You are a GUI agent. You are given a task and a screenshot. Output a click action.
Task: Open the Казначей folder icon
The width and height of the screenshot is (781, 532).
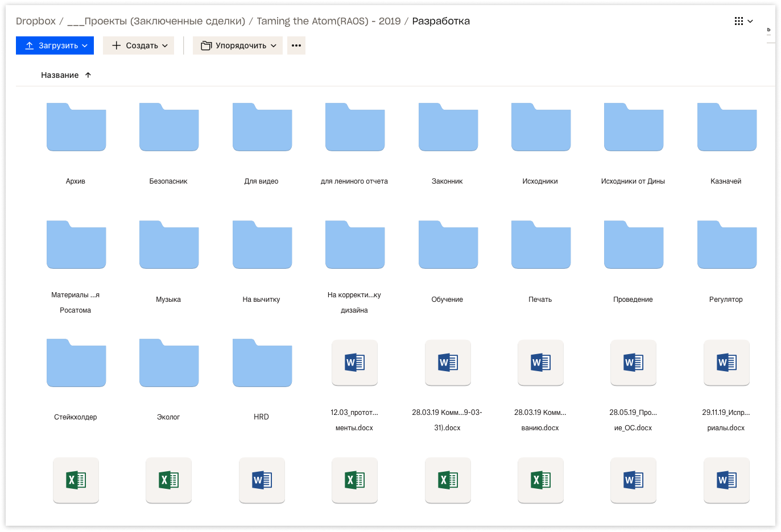(727, 127)
